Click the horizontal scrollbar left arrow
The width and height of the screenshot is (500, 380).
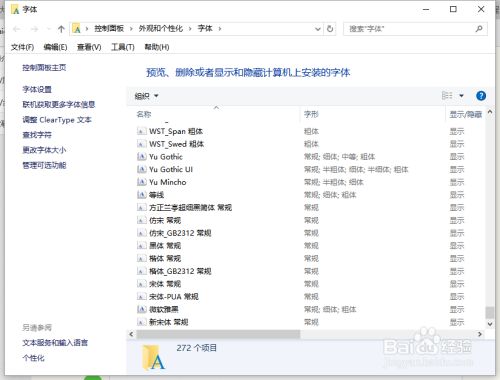[x=131, y=334]
